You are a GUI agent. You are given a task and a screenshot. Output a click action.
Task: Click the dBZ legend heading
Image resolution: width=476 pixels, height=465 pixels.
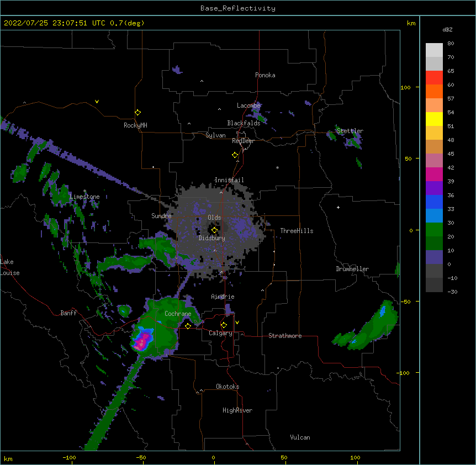(447, 30)
